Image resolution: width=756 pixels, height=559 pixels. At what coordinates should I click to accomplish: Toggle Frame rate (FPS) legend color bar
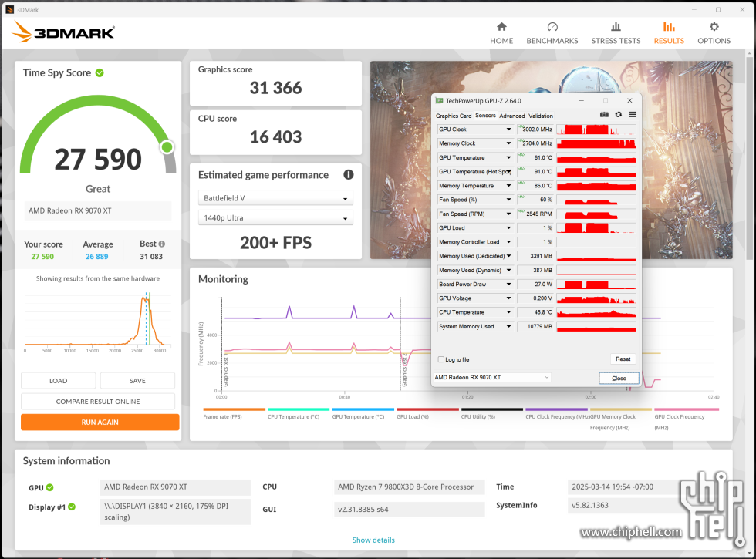[235, 409]
